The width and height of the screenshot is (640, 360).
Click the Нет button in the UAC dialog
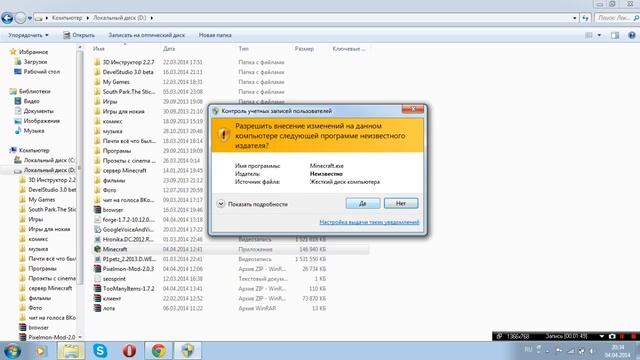click(x=401, y=203)
